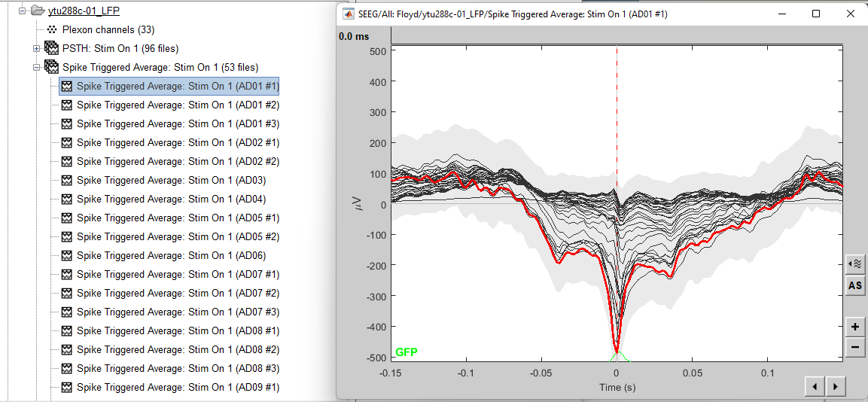868x402 pixels.
Task: Select Spike Triggered Average (AD05 #2)
Action: (x=178, y=236)
